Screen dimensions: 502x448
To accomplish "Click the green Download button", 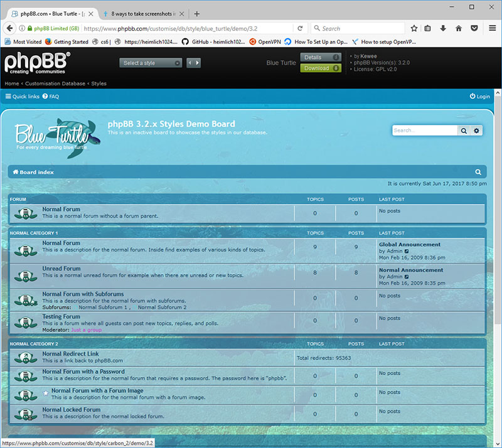I will click(321, 68).
